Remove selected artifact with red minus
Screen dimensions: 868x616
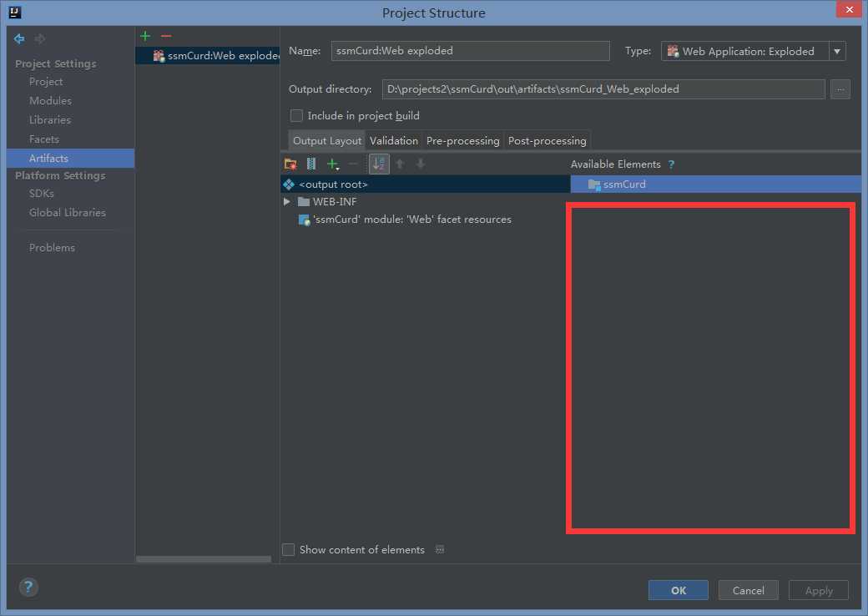[x=166, y=37]
